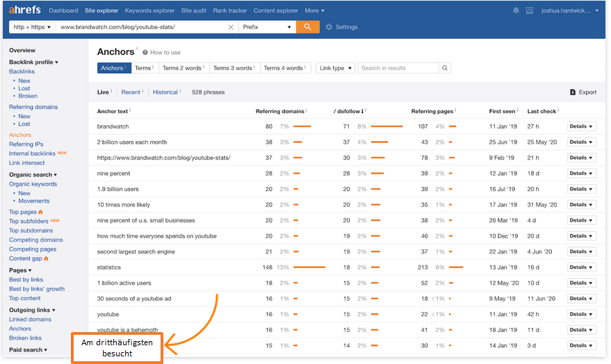The height and width of the screenshot is (364, 611).
Task: Click the Export download icon
Action: click(573, 92)
